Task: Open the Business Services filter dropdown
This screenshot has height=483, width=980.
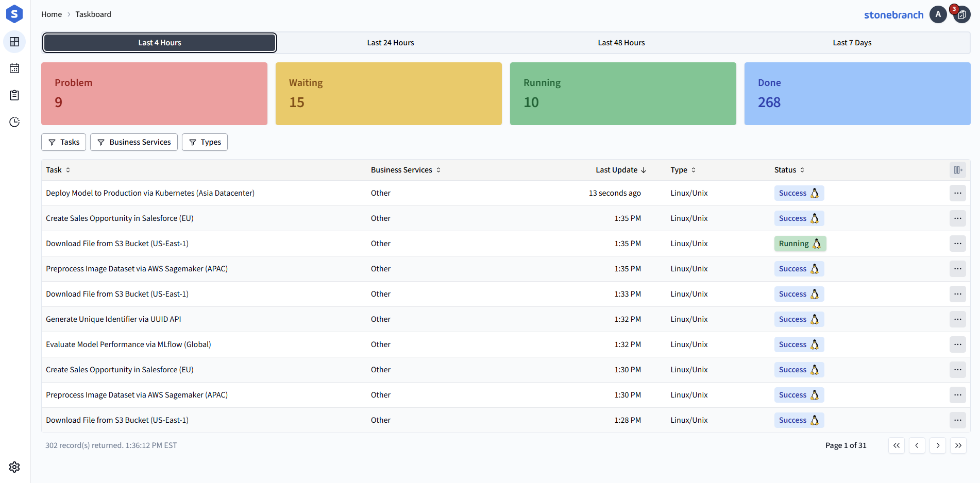Action: pos(134,142)
